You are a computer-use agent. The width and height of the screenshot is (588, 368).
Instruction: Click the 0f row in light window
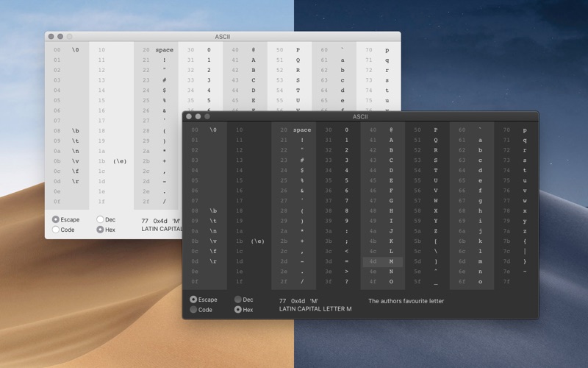(x=67, y=202)
